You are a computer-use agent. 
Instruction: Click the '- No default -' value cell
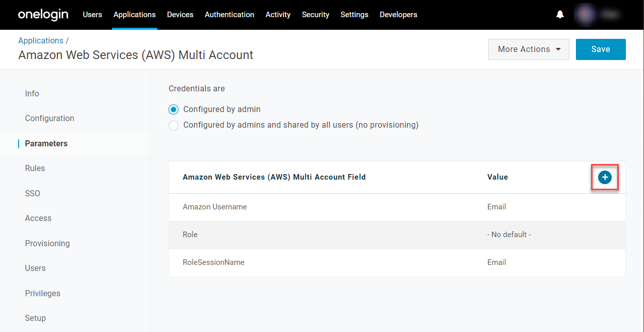coord(509,235)
